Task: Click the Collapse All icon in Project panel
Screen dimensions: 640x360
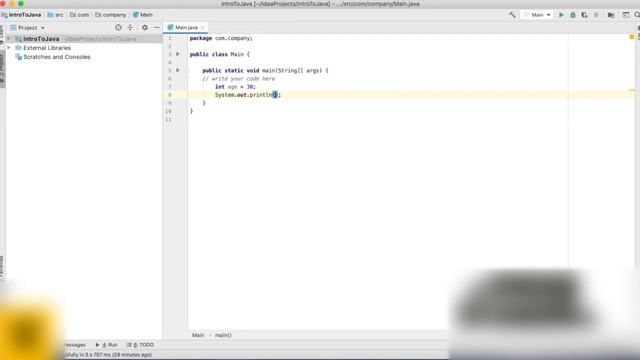Action: tap(130, 27)
